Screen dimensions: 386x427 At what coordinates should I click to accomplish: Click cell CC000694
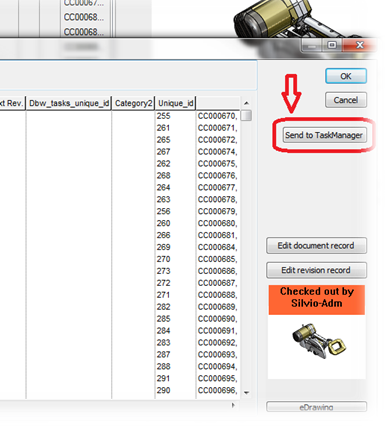pyautogui.click(x=218, y=367)
